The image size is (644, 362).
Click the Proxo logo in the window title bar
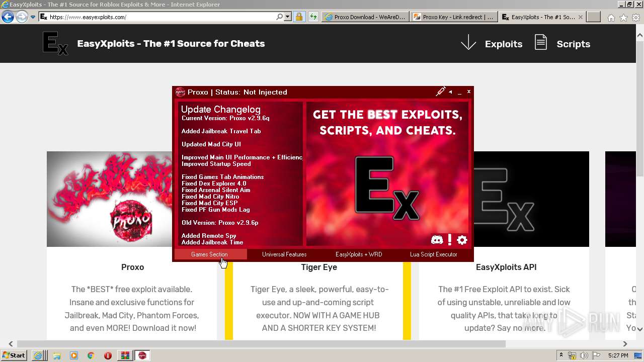(180, 92)
